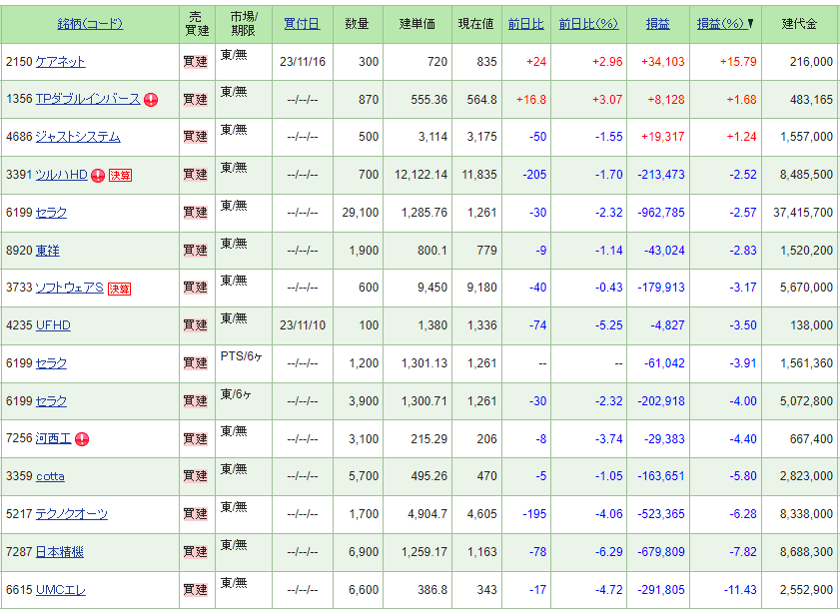Select 前日比(%) value -6.29
The image size is (840, 616).
(608, 552)
